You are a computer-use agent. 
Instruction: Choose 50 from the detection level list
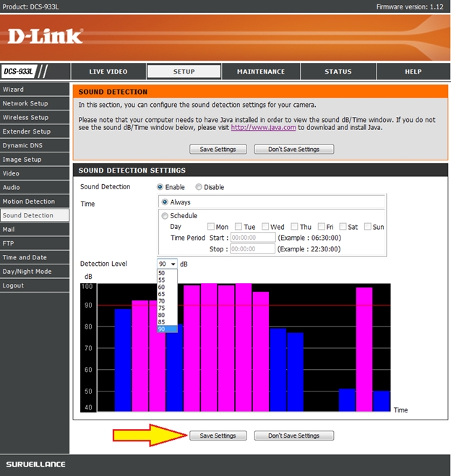[161, 272]
